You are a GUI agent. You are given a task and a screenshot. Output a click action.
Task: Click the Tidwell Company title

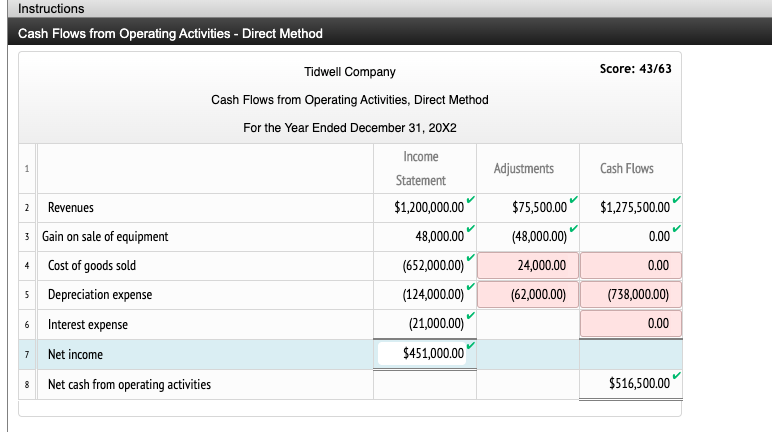click(x=350, y=72)
